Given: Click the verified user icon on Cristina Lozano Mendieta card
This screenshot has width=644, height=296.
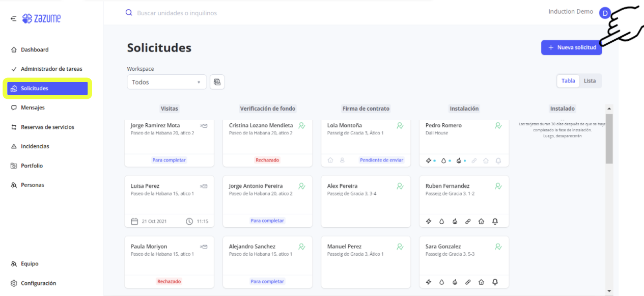Looking at the screenshot, I should pos(302,126).
